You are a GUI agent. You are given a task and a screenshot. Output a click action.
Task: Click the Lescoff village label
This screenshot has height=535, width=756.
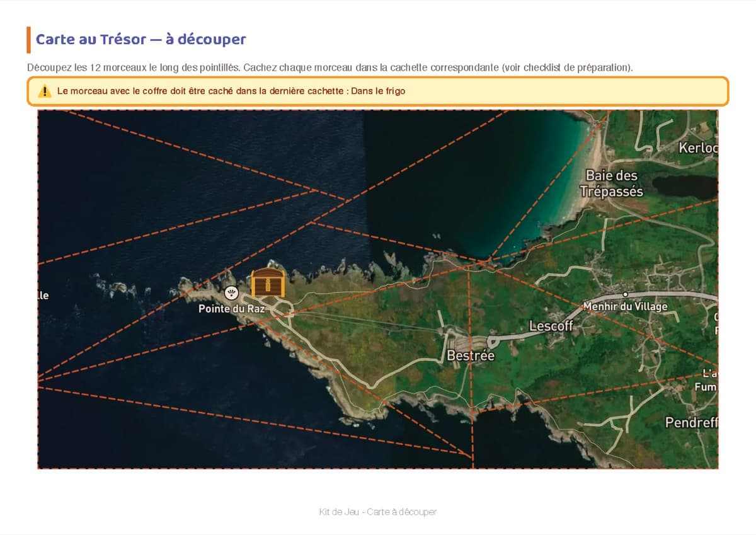click(551, 326)
